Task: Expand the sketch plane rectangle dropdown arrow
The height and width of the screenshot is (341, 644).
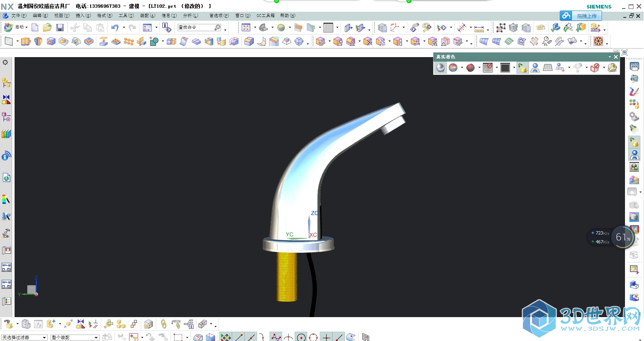Action: pyautogui.click(x=17, y=41)
